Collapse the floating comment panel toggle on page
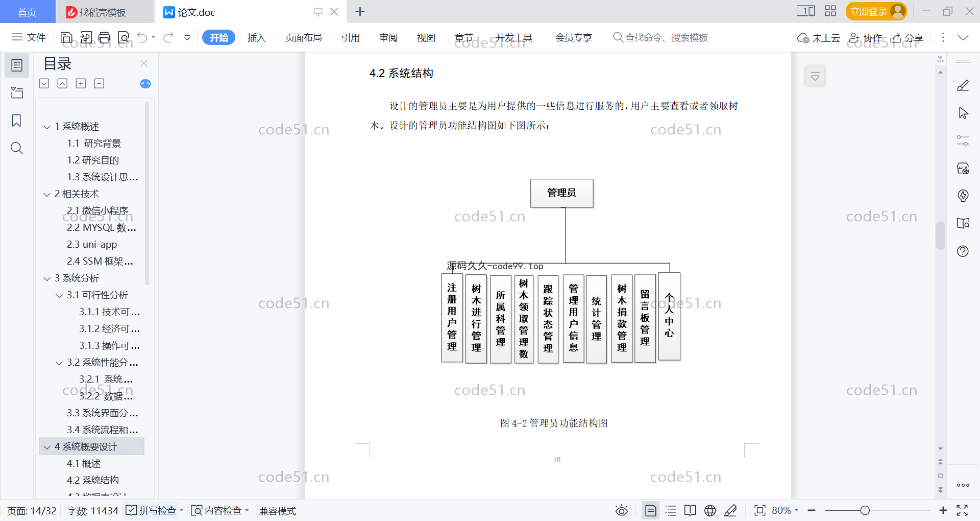 815,77
